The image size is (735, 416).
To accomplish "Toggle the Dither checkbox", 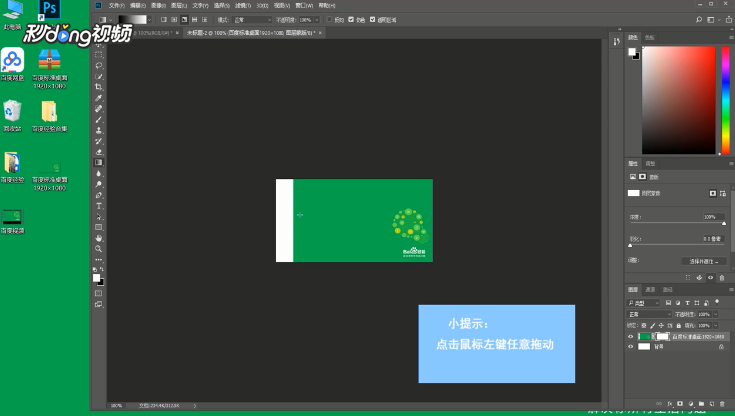I will (x=351, y=20).
